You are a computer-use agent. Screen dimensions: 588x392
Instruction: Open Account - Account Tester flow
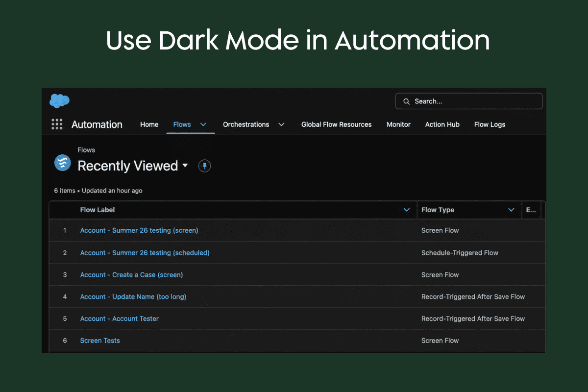[120, 318]
